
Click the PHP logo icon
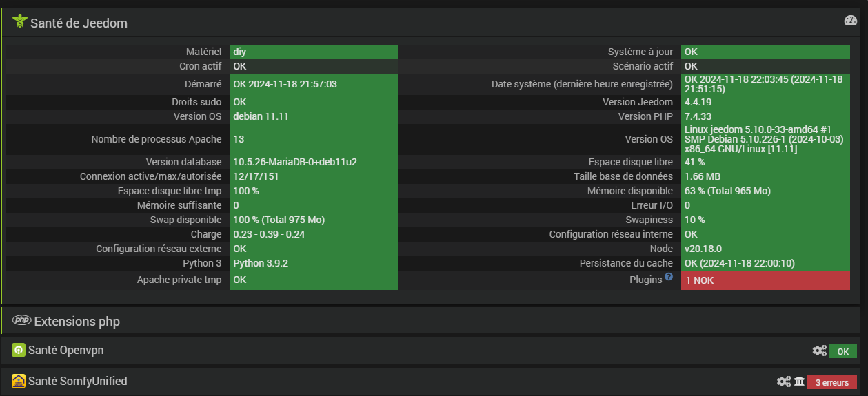(x=22, y=320)
